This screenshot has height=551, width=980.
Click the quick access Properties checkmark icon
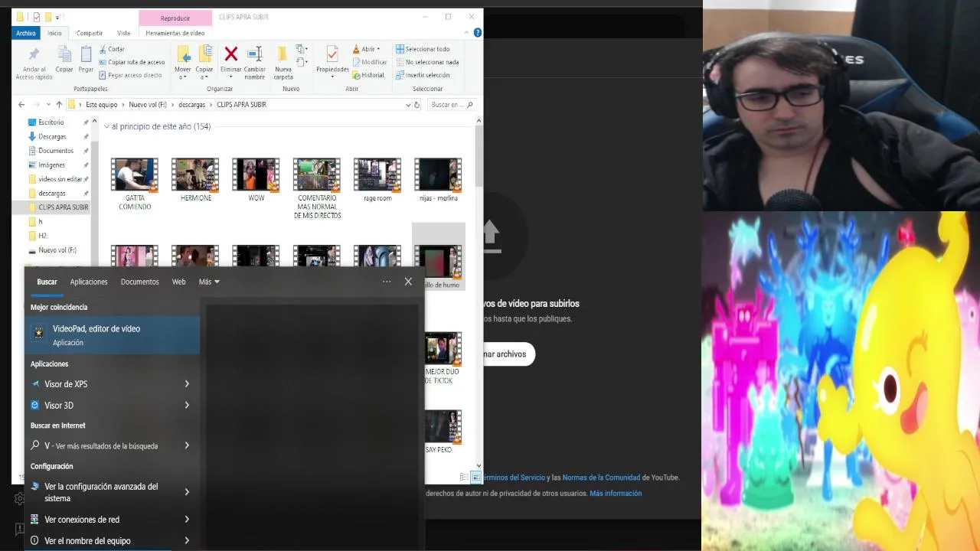36,17
